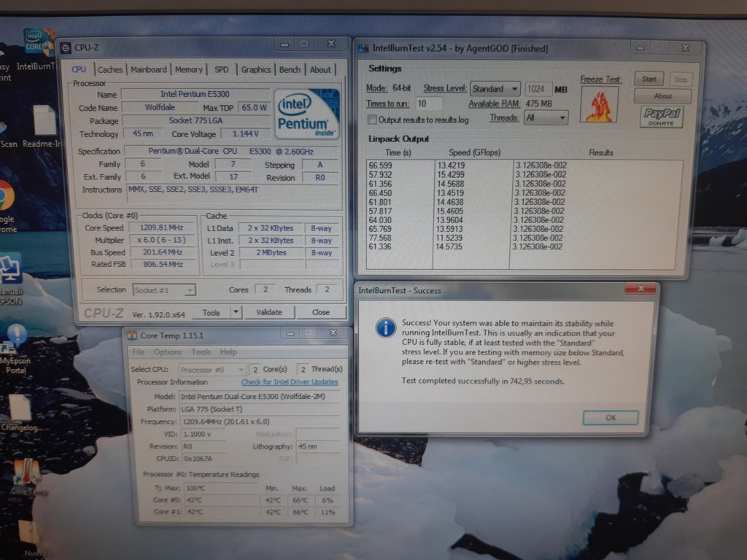Switch to the Memory tab in CPU-Z
This screenshot has height=560, width=747.
click(189, 69)
